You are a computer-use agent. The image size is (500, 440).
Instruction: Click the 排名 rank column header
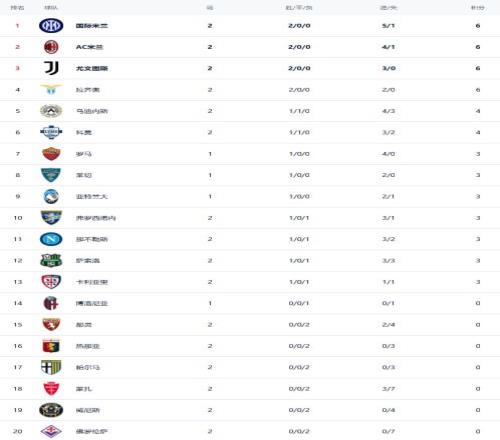tap(17, 7)
